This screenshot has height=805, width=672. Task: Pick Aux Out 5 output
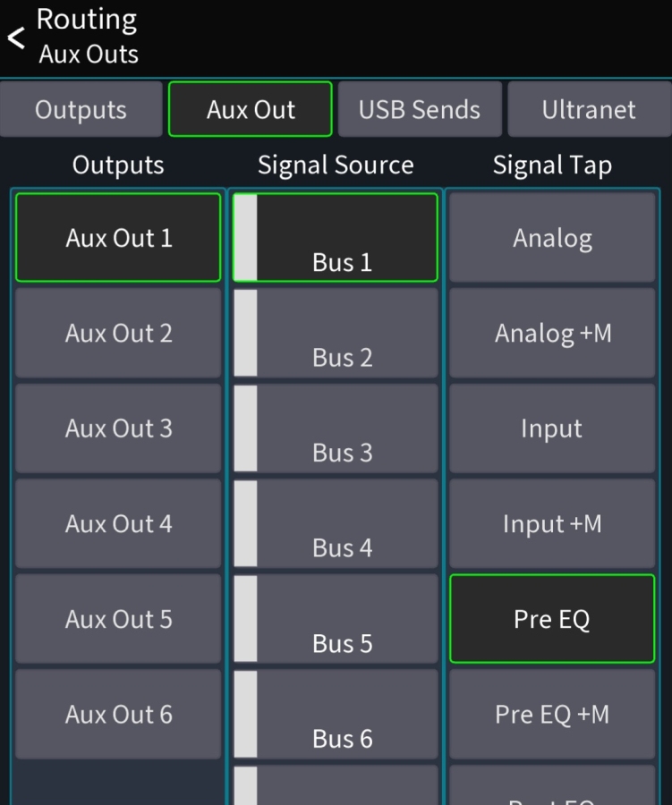[118, 619]
